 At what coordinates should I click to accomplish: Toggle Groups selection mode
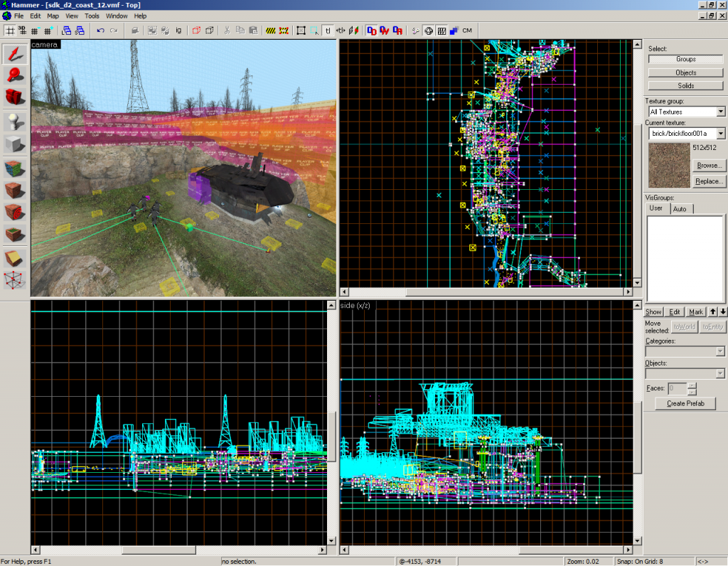(x=685, y=59)
